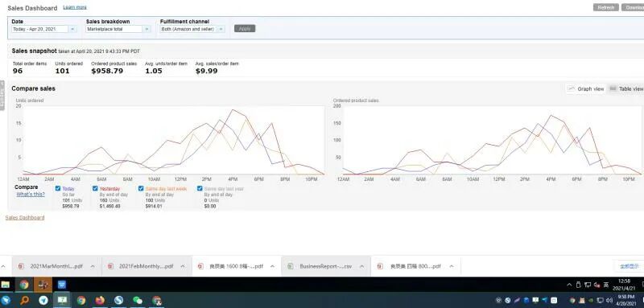Click the Same day last week total $914.01

tap(154, 207)
